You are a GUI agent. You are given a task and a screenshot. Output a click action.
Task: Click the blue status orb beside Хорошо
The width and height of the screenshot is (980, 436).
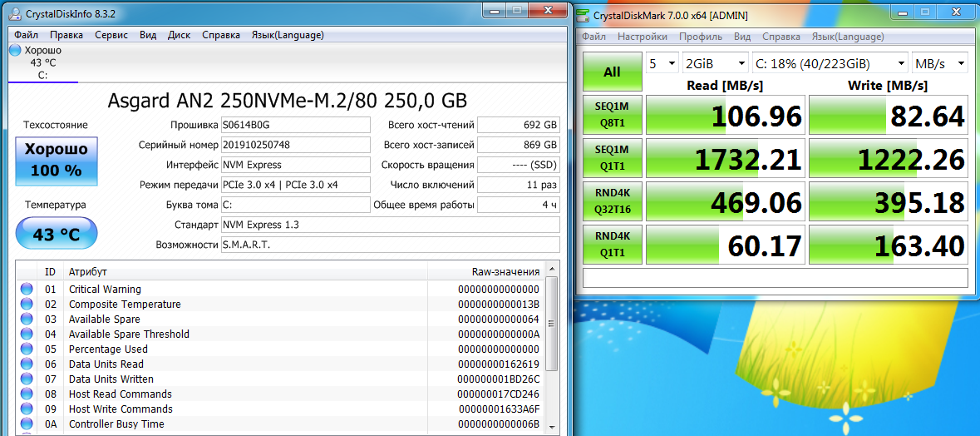(x=16, y=50)
